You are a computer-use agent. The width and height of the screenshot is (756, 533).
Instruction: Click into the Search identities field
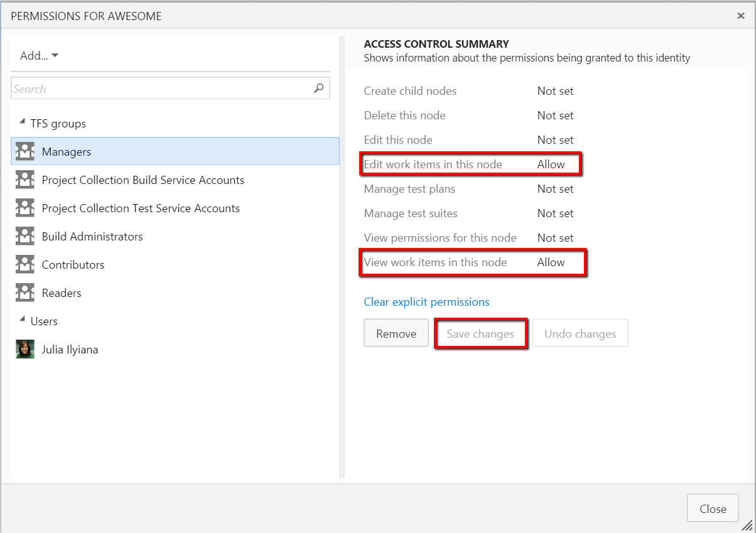(160, 89)
